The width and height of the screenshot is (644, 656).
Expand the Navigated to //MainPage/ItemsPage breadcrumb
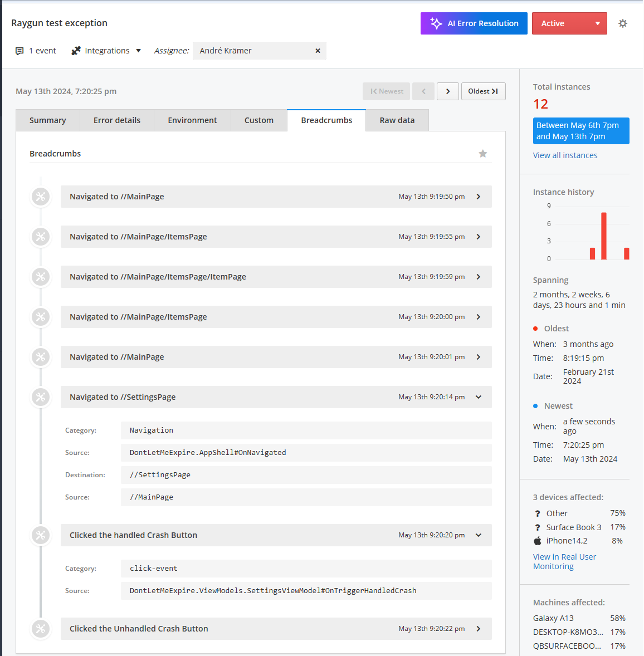click(x=478, y=237)
